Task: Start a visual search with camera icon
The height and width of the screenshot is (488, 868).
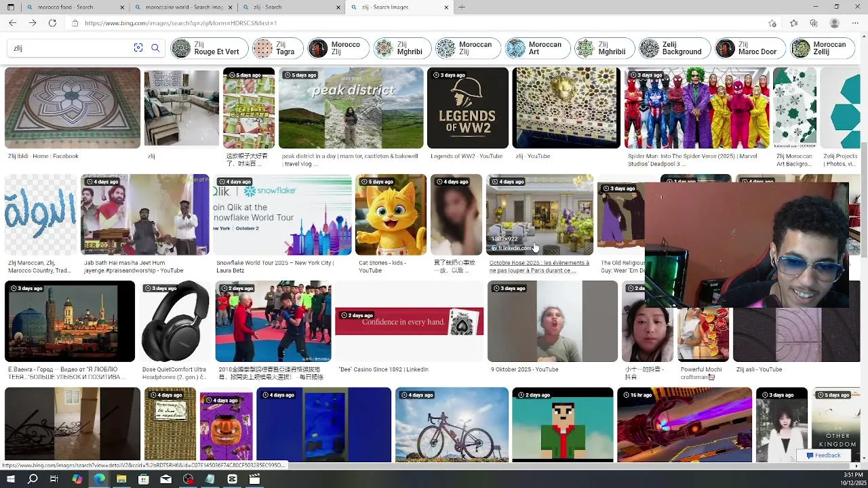Action: [138, 48]
